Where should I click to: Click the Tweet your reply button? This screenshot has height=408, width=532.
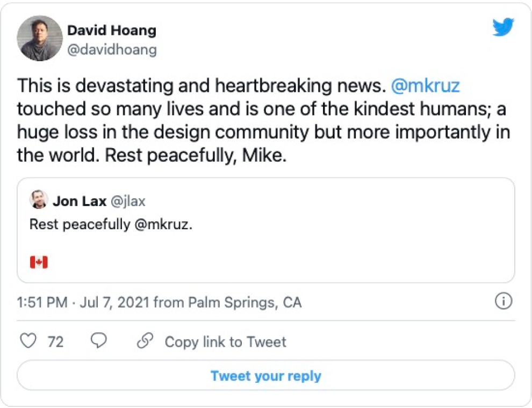pyautogui.click(x=266, y=375)
